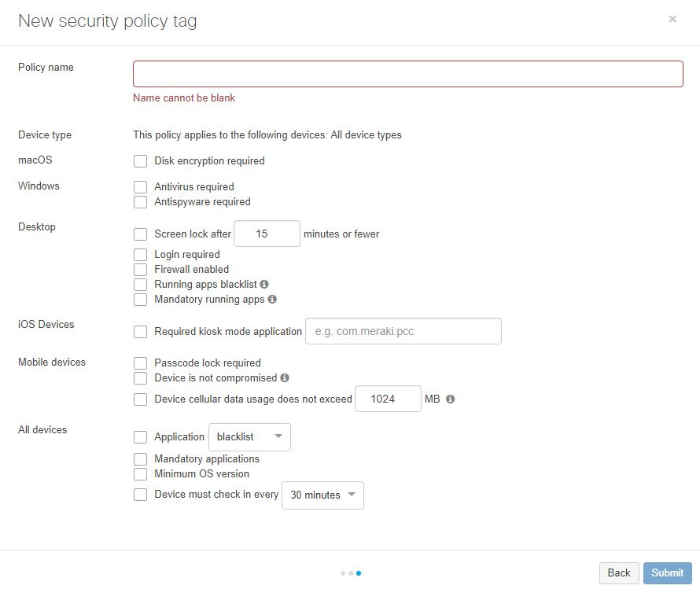Click info icon beside Running apps blacklist

point(264,284)
